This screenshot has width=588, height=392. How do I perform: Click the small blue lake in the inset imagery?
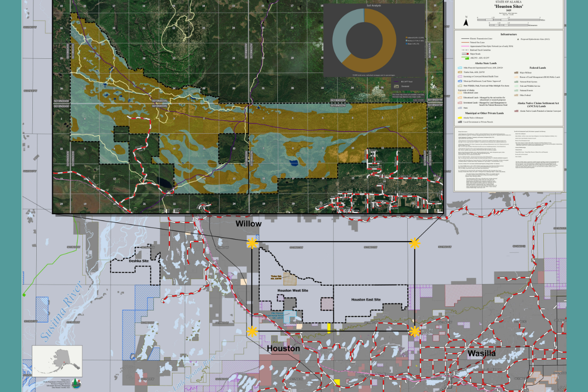point(294,163)
